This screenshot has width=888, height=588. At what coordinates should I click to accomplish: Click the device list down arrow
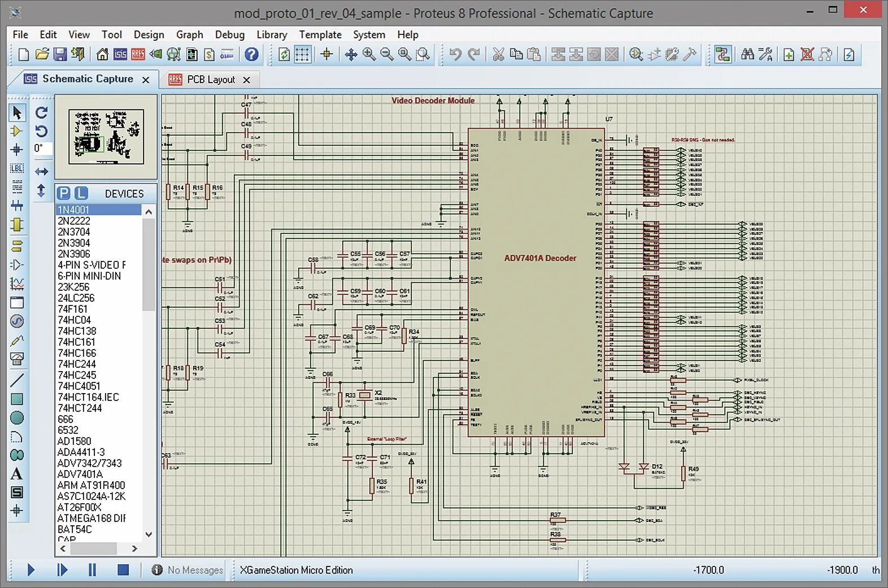click(x=149, y=534)
